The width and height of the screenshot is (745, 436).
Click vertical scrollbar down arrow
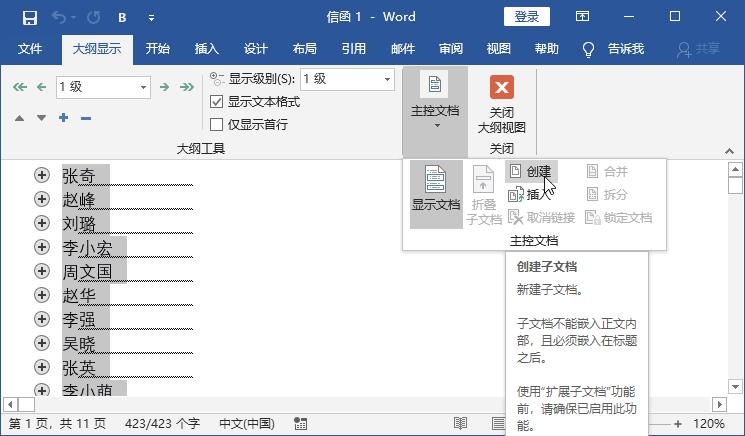(735, 387)
